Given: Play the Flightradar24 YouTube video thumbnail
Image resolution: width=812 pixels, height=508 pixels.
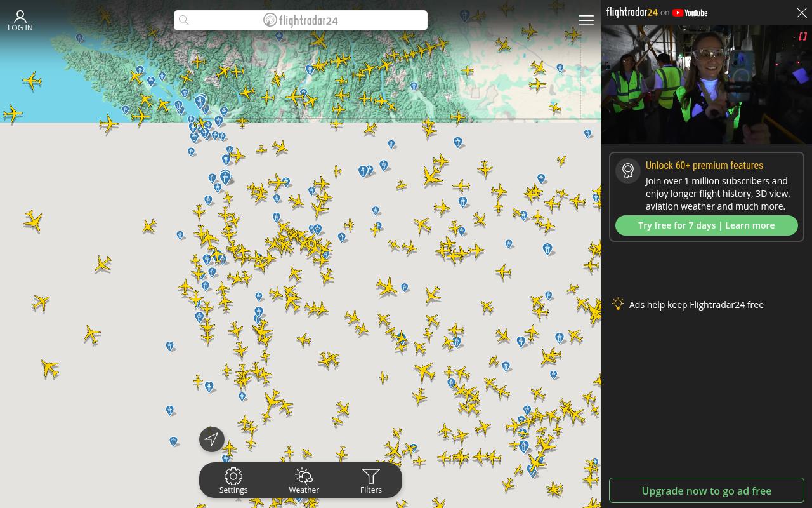Looking at the screenshot, I should coord(707,84).
